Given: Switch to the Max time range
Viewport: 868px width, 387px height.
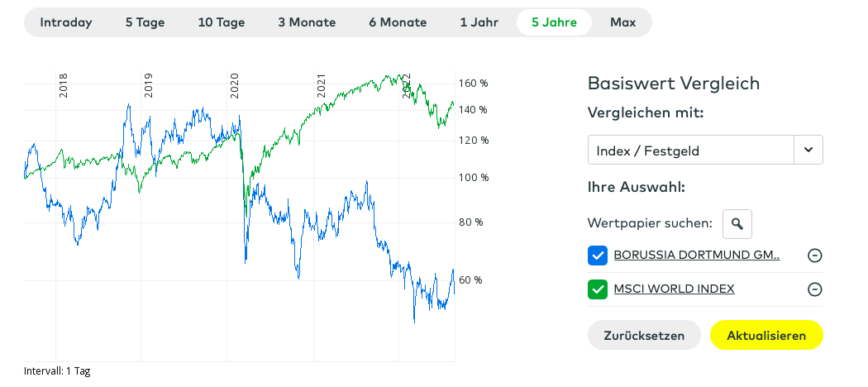Looking at the screenshot, I should 622,22.
